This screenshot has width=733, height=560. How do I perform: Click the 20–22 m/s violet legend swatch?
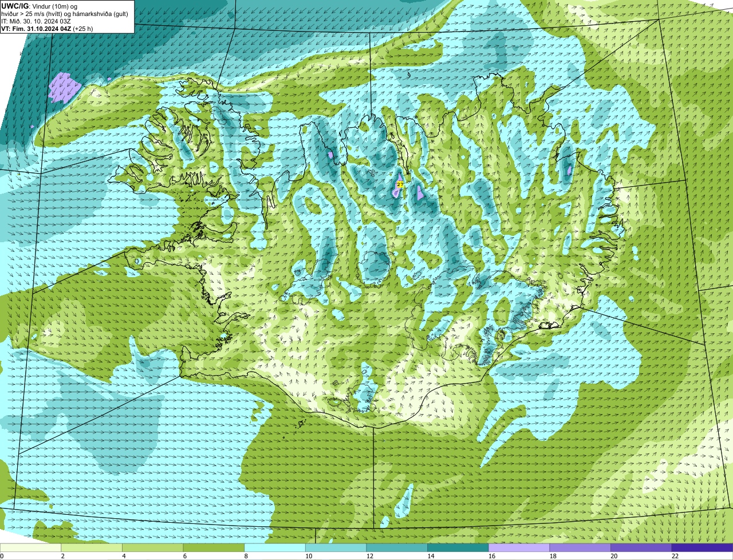pyautogui.click(x=641, y=547)
